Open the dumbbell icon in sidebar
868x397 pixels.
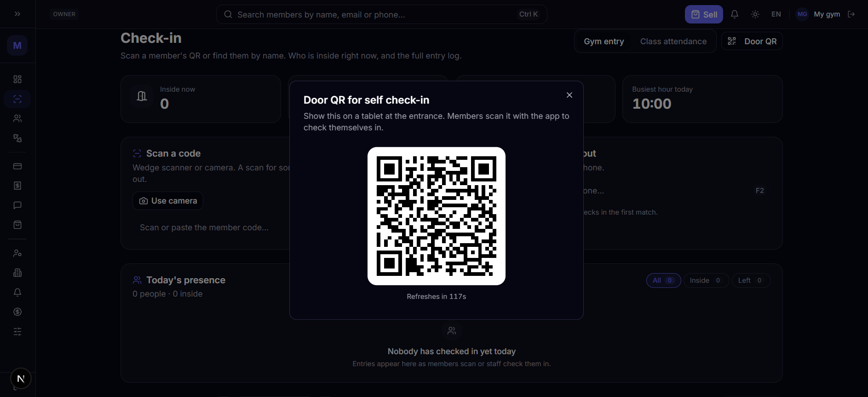17,138
